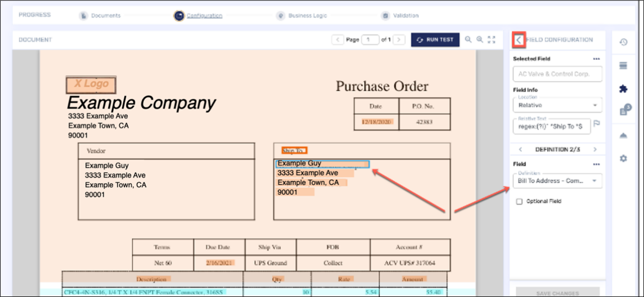The height and width of the screenshot is (297, 644).
Task: Open the settings gear in right sidebar
Action: pyautogui.click(x=623, y=158)
